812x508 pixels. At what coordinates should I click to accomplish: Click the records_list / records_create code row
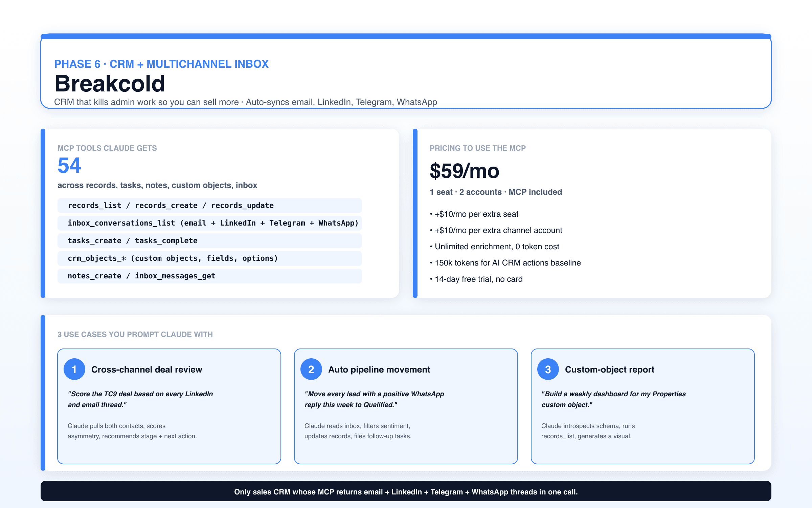[210, 206]
